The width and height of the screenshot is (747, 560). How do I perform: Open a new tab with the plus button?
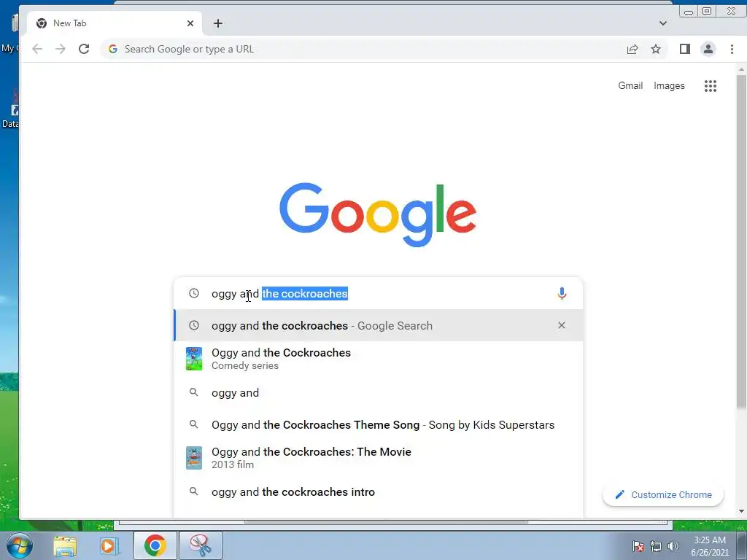217,23
